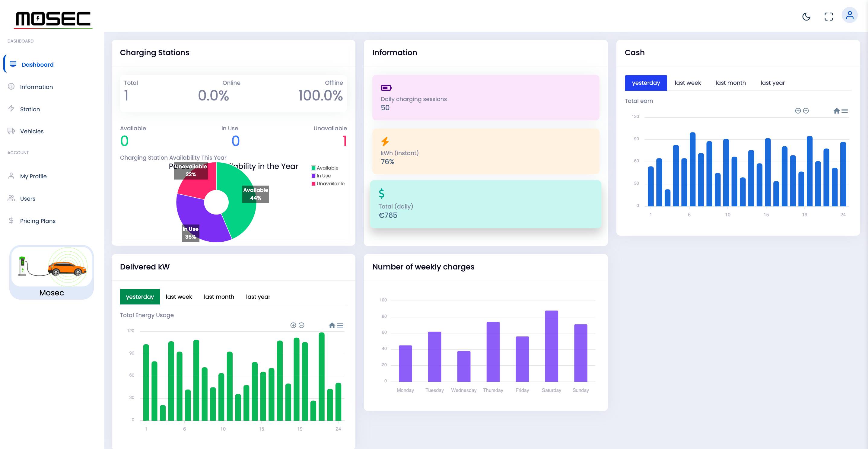This screenshot has height=449, width=868.
Task: Select last year in Delivered kW
Action: pos(258,297)
